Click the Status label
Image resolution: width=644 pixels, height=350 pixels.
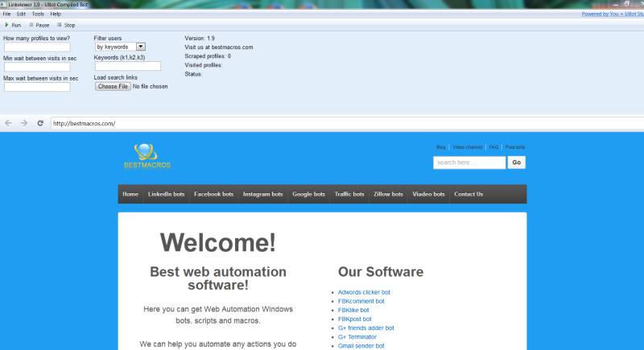coord(193,74)
